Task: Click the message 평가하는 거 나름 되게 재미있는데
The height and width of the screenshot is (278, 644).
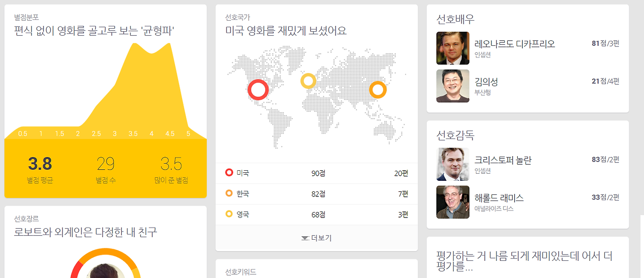Action: [x=524, y=261]
